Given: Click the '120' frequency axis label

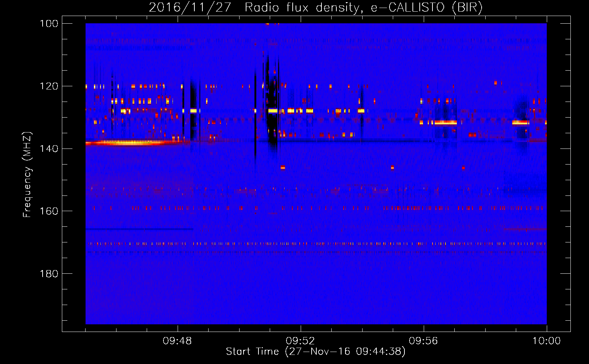Looking at the screenshot, I should click(x=49, y=86).
